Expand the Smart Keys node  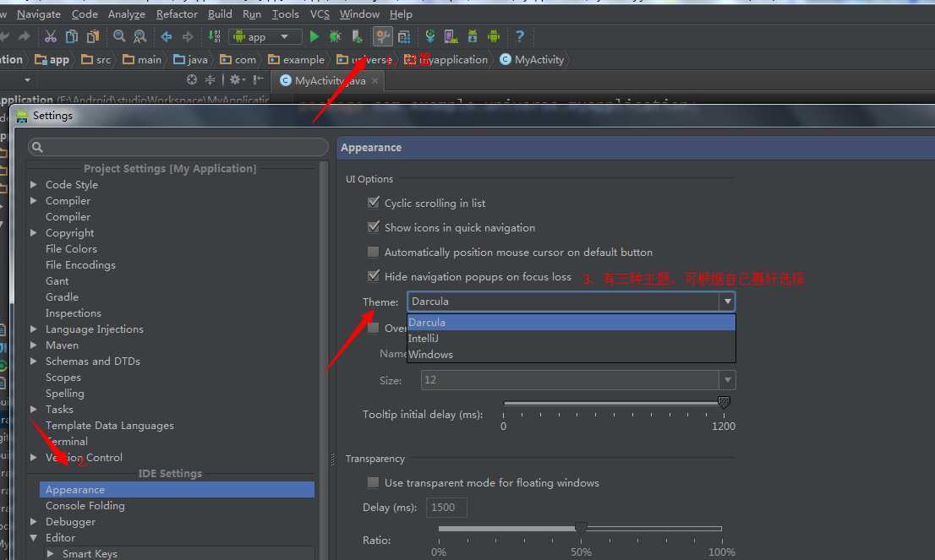point(51,553)
